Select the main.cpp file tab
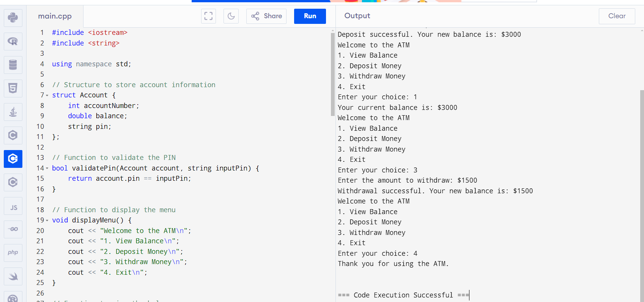Viewport: 644px width, 302px height. click(x=55, y=16)
